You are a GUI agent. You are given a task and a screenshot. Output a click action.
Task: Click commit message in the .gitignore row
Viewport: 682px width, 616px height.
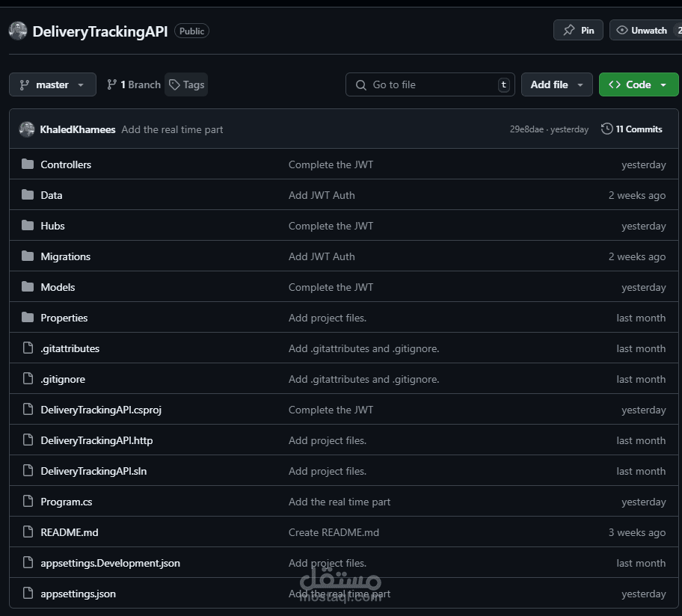[364, 379]
